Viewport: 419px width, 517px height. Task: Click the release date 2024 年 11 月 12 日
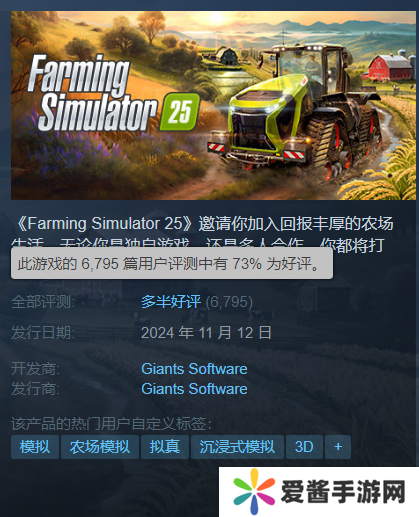(x=206, y=333)
